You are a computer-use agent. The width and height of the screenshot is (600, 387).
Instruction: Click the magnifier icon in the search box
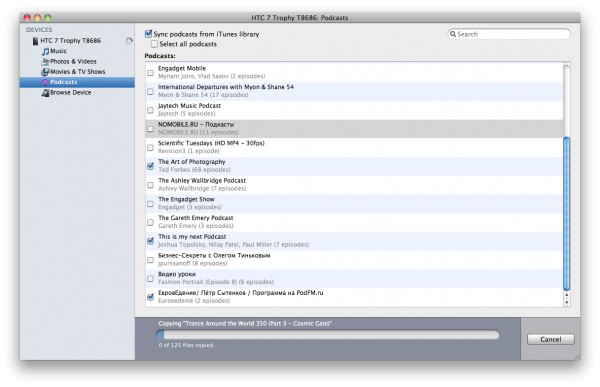point(453,34)
